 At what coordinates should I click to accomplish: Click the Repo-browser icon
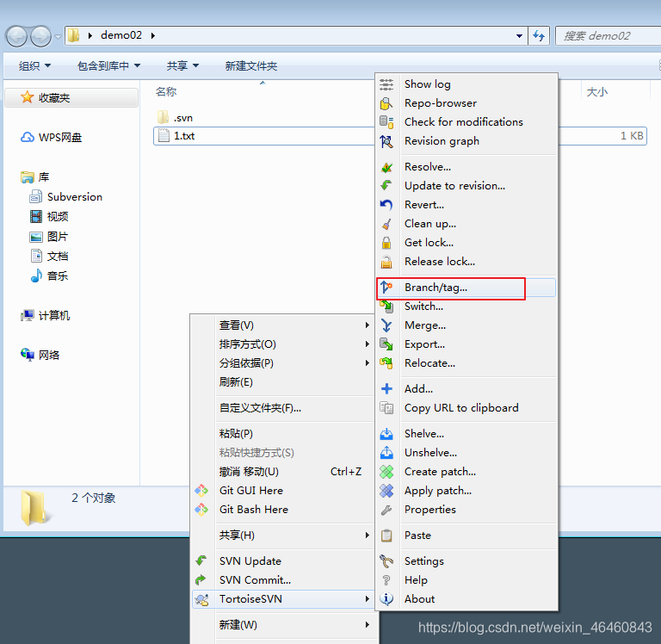(x=386, y=103)
